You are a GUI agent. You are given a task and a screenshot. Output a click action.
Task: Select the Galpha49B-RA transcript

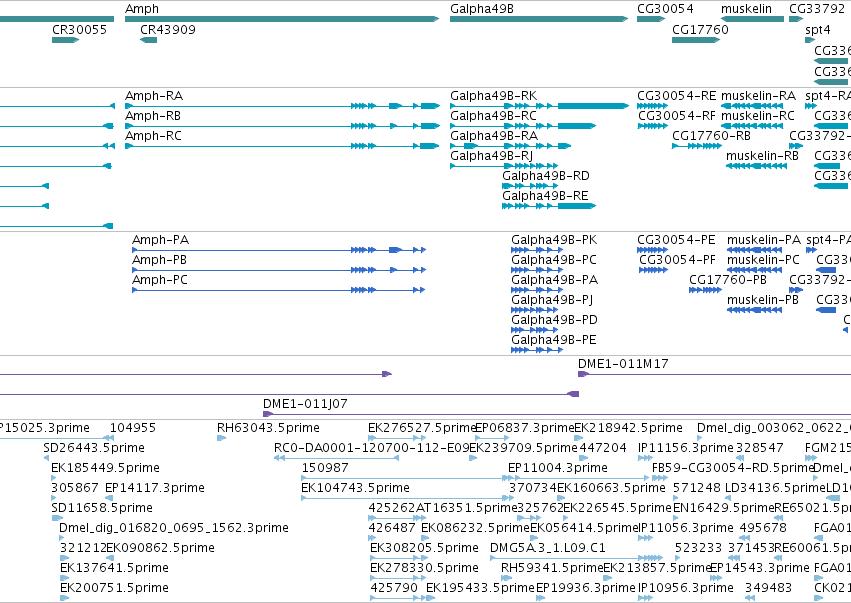(510, 146)
